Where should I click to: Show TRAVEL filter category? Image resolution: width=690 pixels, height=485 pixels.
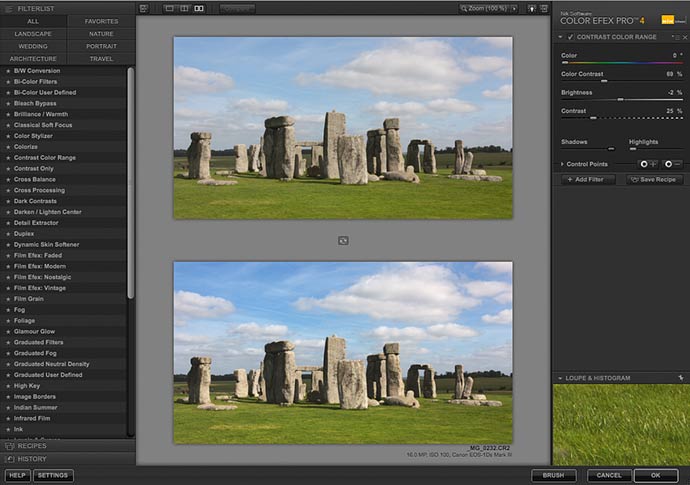coord(101,59)
